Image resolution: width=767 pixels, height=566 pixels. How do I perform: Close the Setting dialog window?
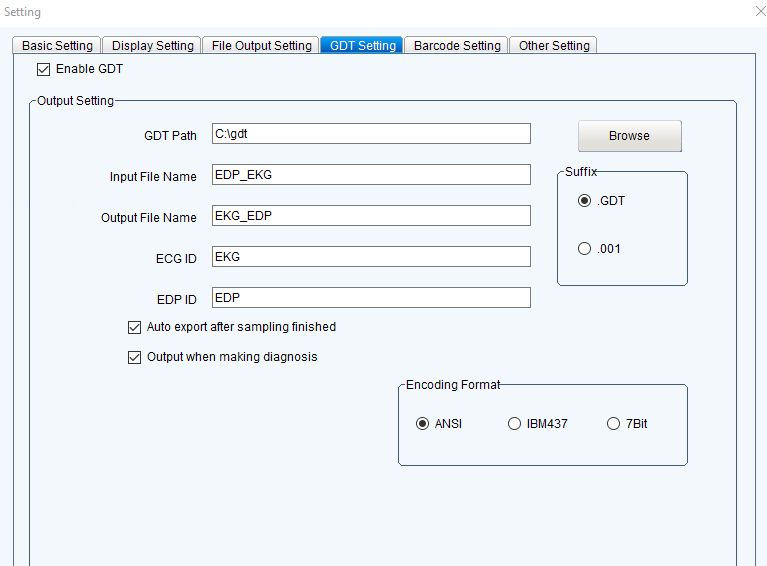pos(757,12)
